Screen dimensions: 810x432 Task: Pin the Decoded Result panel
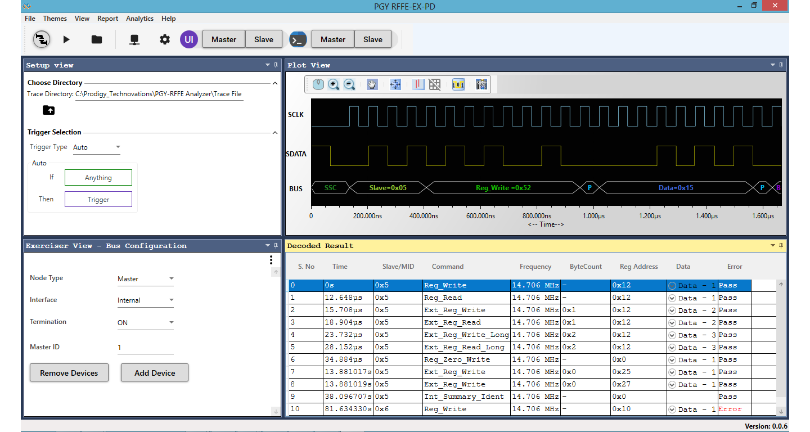pyautogui.click(x=781, y=245)
